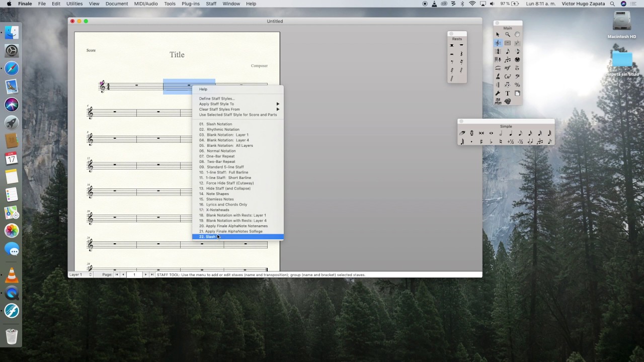644x362 pixels.
Task: Open VLC from the Dock
Action: coord(12,275)
